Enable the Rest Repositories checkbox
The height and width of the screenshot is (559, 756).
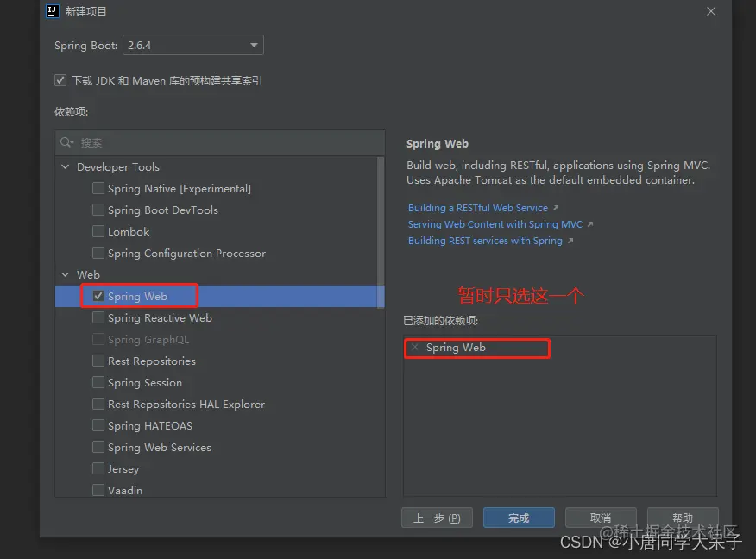(x=98, y=361)
